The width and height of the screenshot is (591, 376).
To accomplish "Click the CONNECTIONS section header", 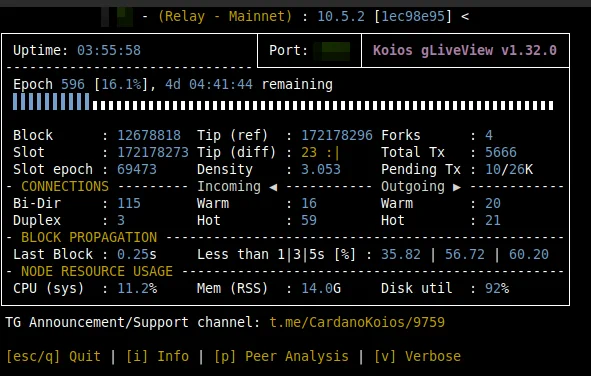I will (x=65, y=186).
